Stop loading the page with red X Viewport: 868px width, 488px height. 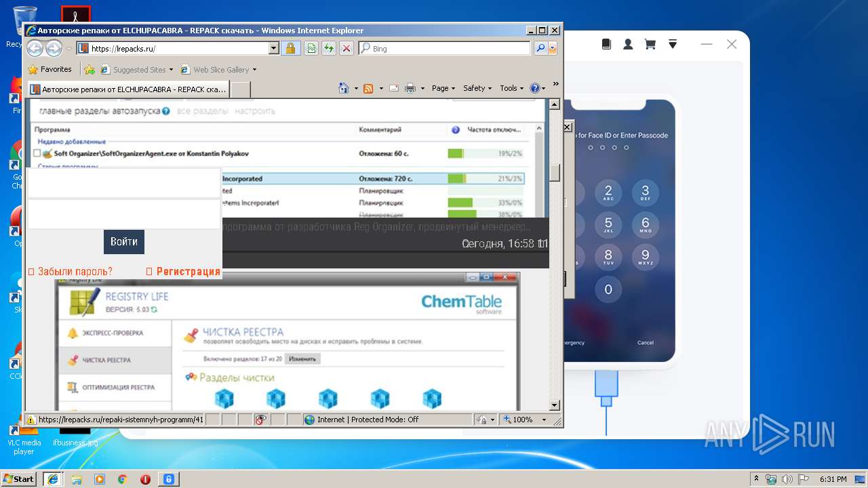(347, 48)
